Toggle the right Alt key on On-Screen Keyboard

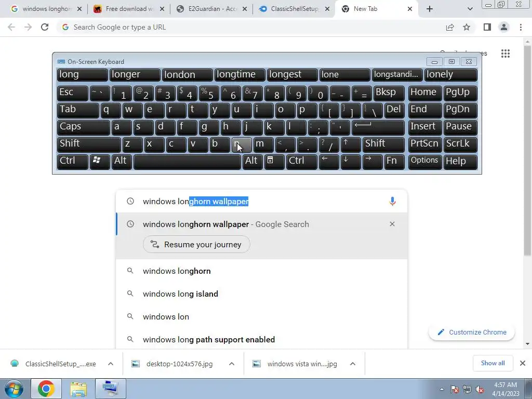pyautogui.click(x=252, y=162)
